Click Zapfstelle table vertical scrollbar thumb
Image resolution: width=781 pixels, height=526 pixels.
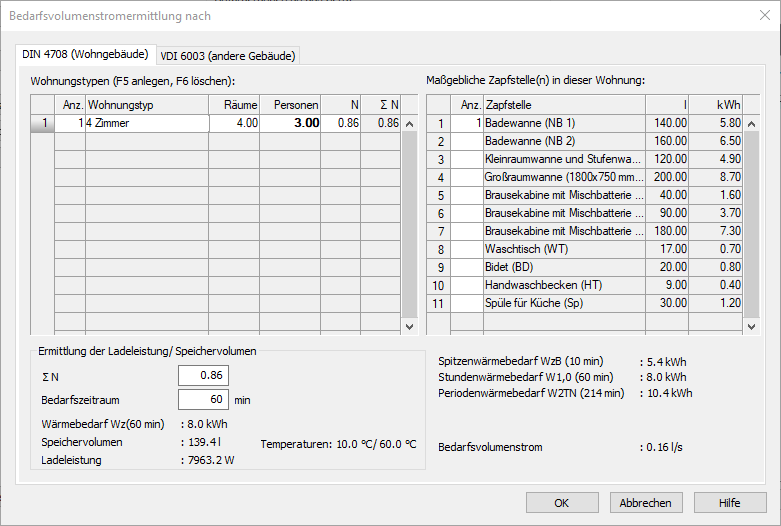[752, 224]
